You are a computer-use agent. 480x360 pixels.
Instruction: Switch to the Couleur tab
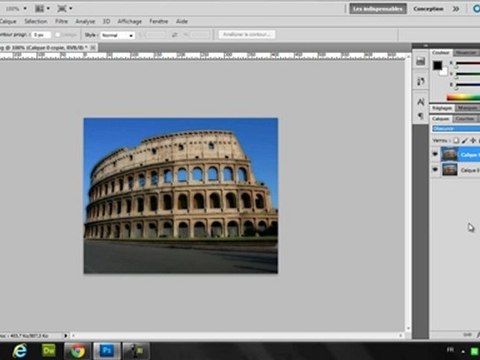pos(441,53)
